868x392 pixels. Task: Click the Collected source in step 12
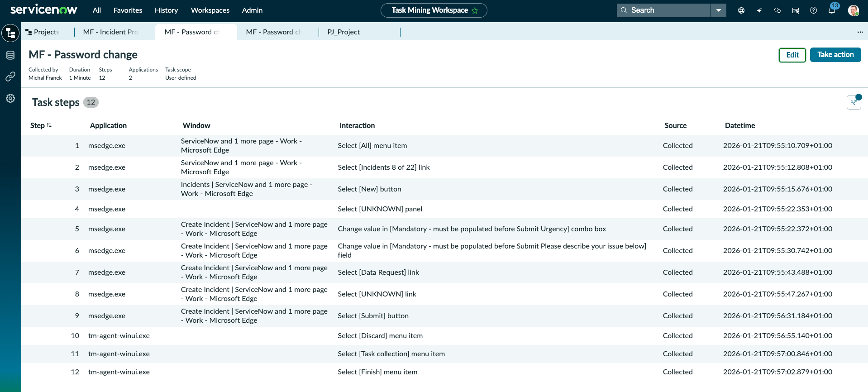[677, 372]
